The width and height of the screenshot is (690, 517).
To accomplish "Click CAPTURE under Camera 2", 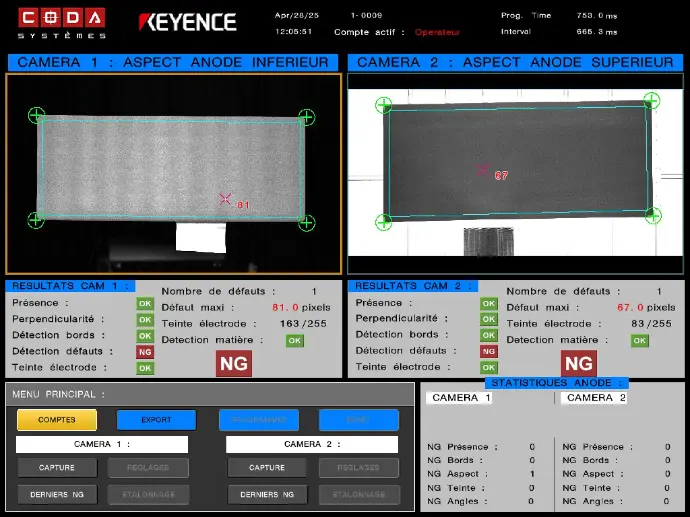I will coord(267,468).
